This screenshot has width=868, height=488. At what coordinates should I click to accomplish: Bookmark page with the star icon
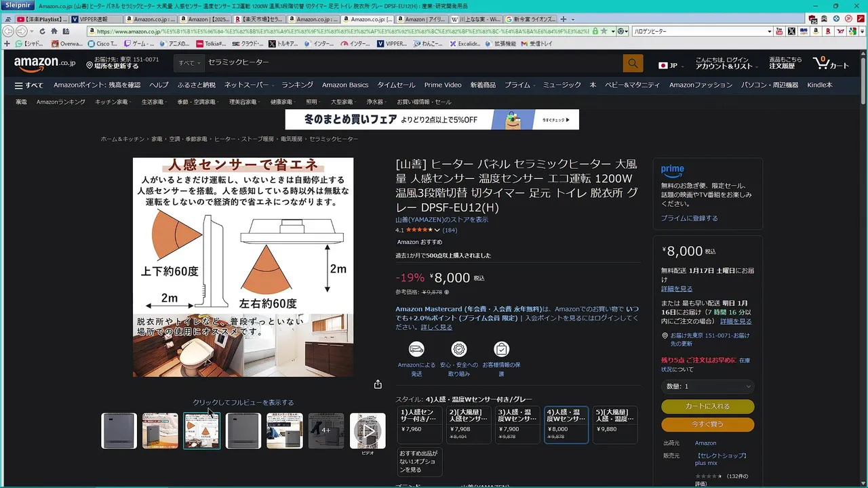click(603, 31)
